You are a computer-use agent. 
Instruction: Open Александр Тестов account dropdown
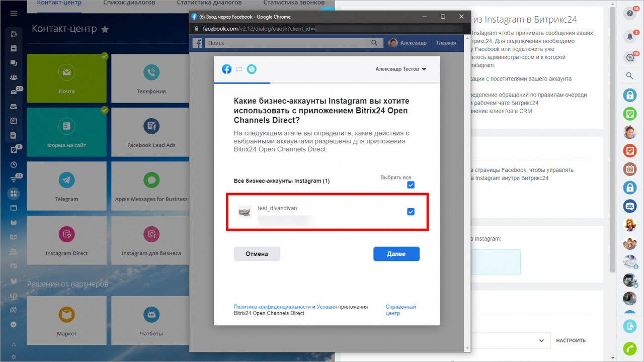coord(400,69)
